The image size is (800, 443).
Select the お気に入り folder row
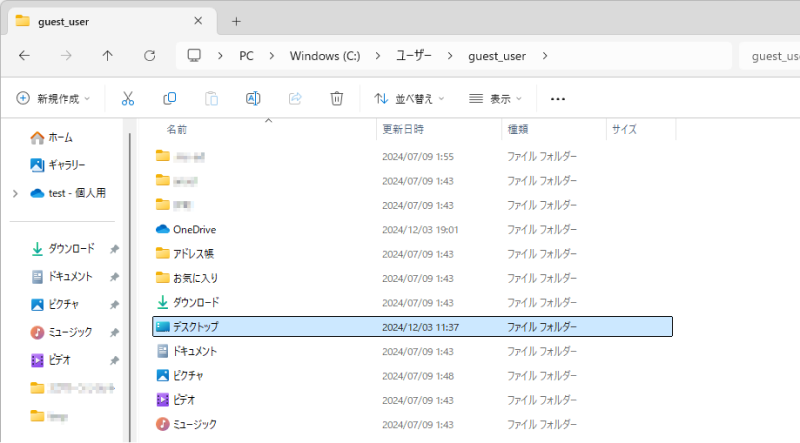(412, 278)
